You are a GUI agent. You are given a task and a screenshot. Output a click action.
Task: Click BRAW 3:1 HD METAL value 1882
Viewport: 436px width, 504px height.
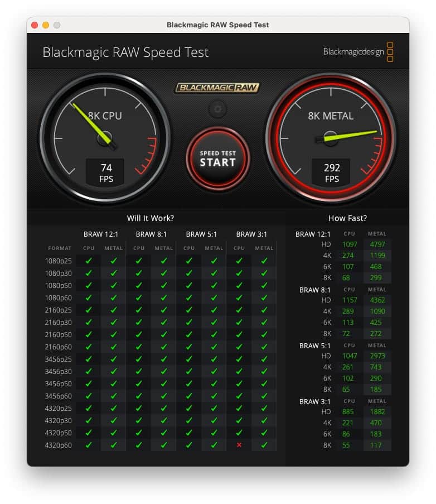pyautogui.click(x=377, y=412)
